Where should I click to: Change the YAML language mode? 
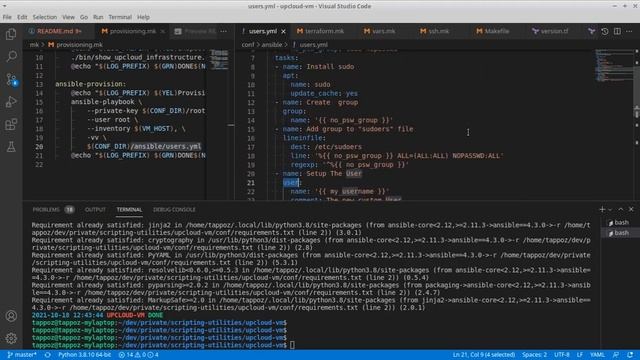tap(598, 355)
